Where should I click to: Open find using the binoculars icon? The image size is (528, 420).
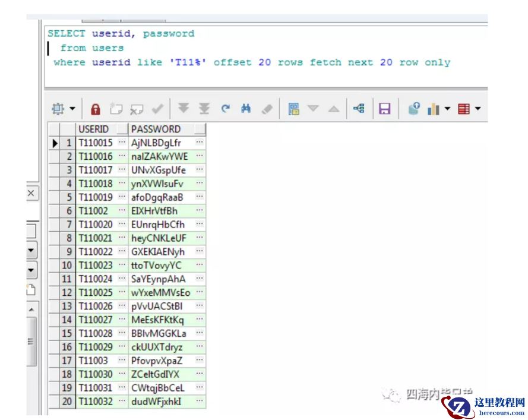click(246, 109)
